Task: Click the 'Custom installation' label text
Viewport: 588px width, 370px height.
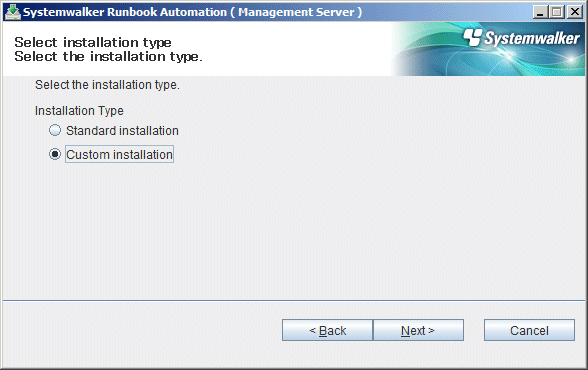Action: 119,154
